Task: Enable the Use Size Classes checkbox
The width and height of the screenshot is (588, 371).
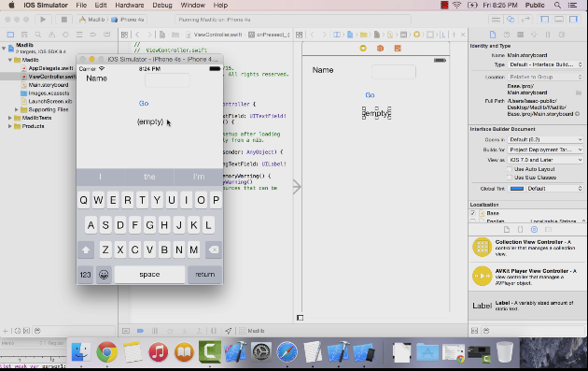Action: 510,178
